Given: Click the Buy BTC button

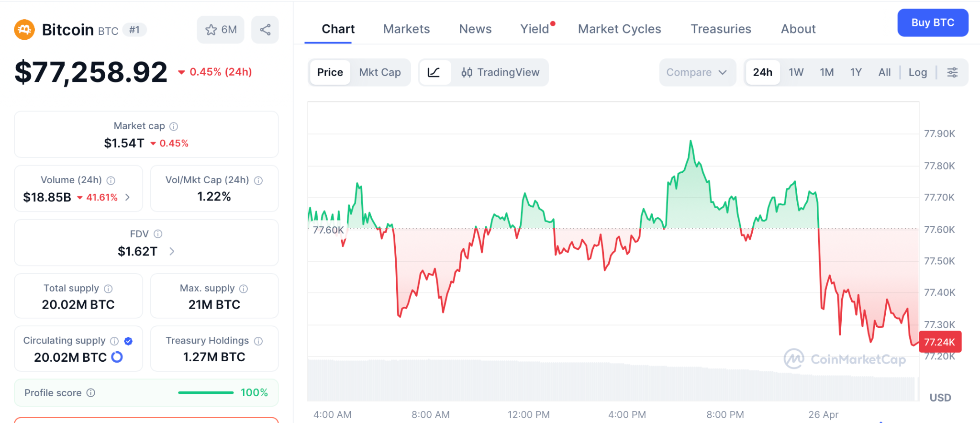Looking at the screenshot, I should [932, 22].
